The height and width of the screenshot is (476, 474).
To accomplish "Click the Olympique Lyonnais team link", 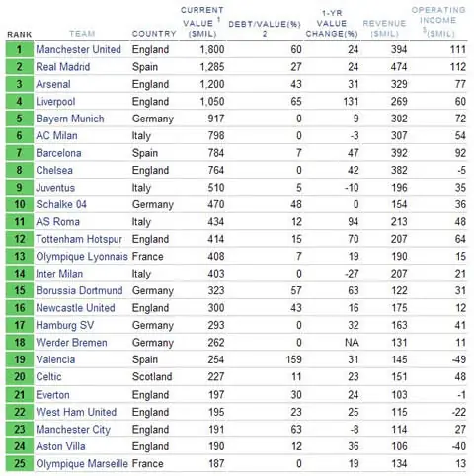I will click(82, 256).
